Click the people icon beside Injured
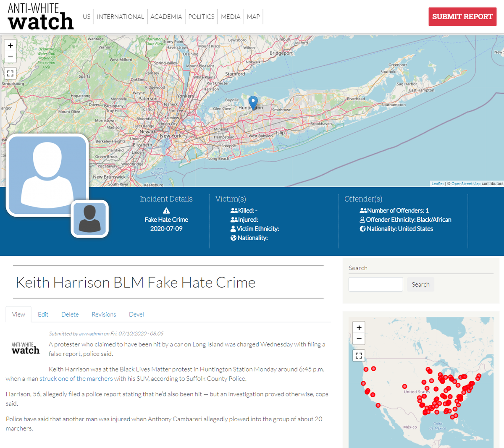 (234, 220)
